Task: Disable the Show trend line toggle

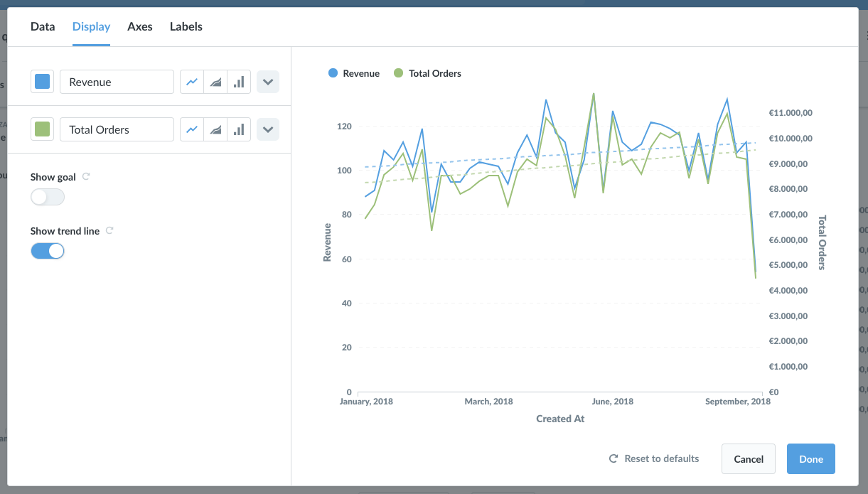Action: [x=48, y=250]
